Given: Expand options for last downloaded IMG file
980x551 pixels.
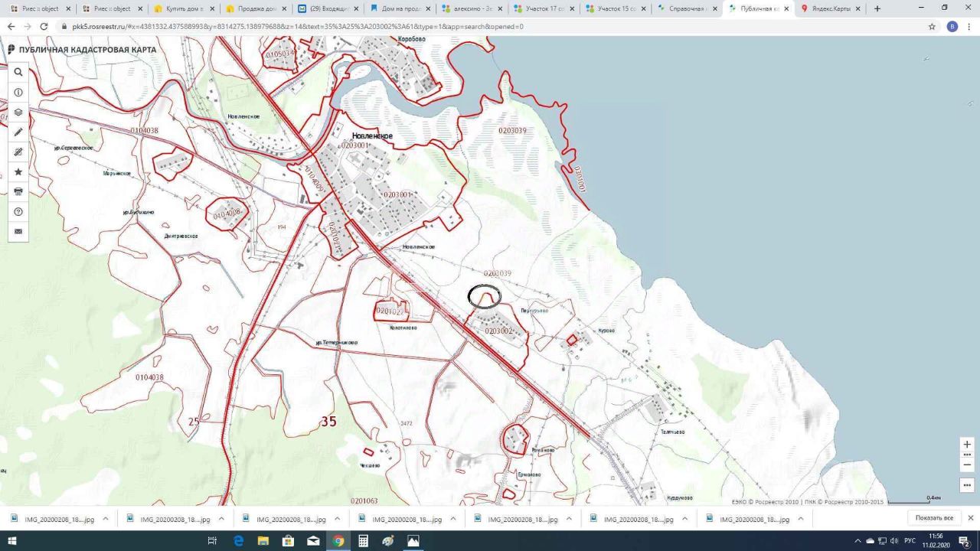Looking at the screenshot, I should pyautogui.click(x=802, y=518).
